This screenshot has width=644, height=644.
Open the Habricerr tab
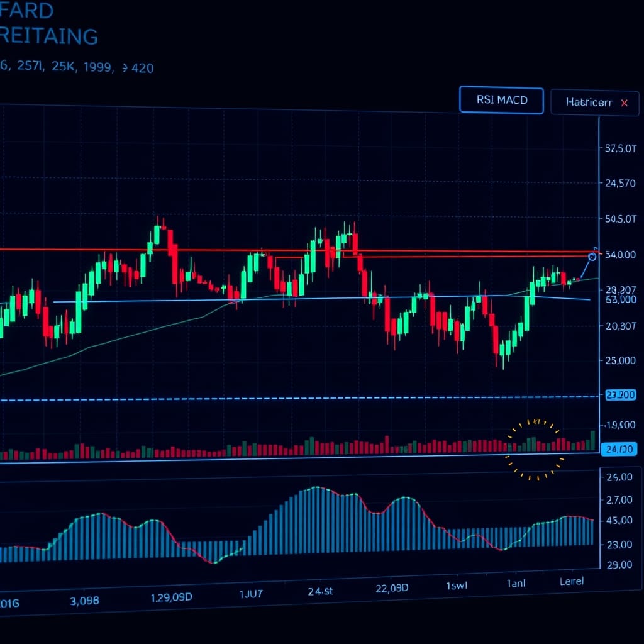coord(595,103)
